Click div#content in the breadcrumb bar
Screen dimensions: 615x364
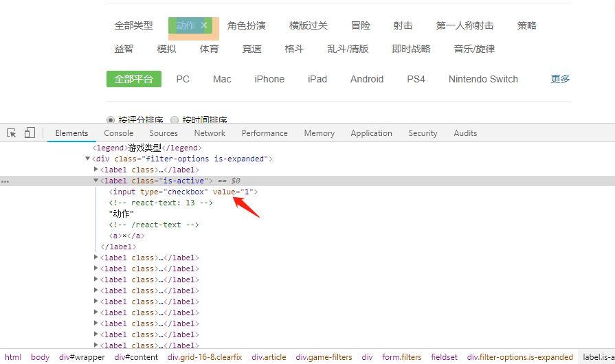click(136, 357)
